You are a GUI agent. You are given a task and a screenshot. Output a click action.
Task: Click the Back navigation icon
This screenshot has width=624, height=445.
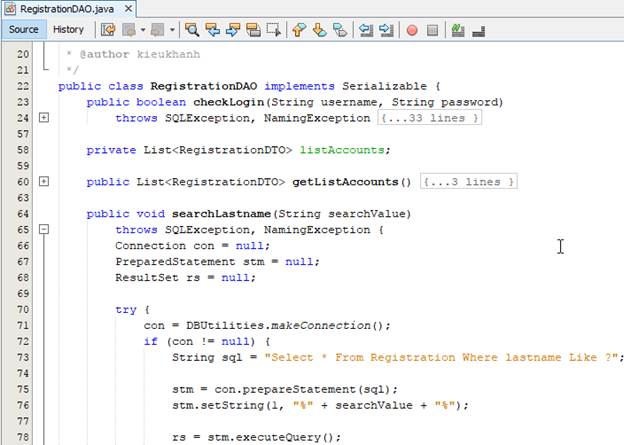pyautogui.click(x=129, y=30)
